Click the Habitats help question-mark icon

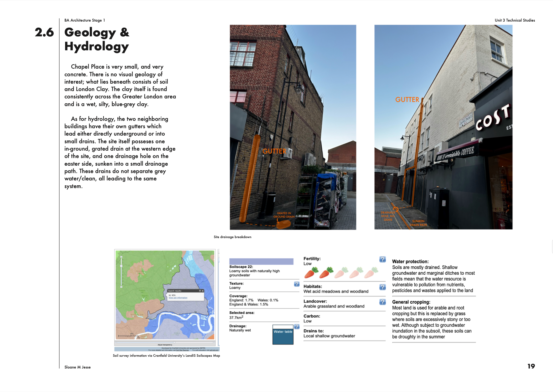tap(383, 287)
